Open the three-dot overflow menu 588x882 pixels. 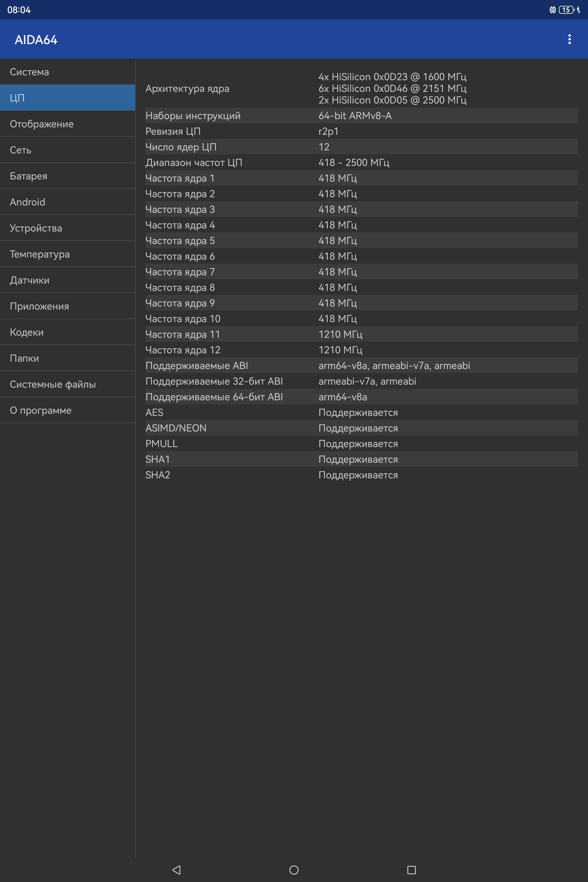[x=569, y=40]
